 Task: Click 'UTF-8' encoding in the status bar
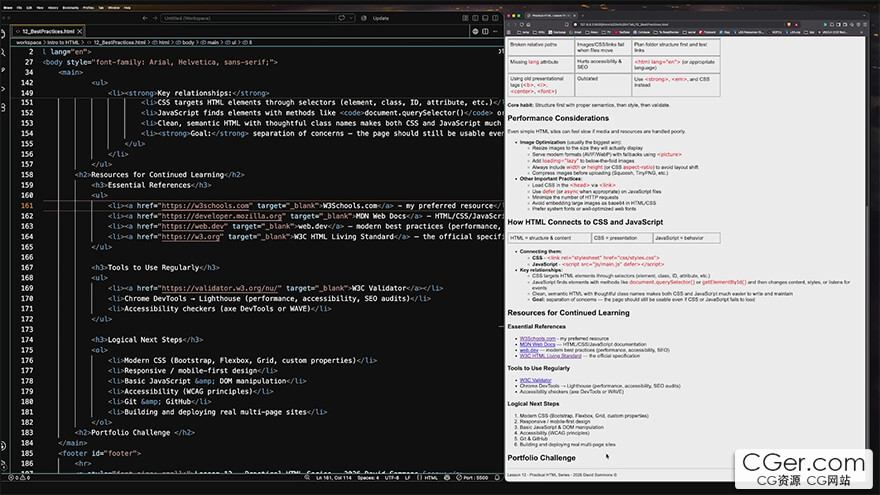(392, 478)
